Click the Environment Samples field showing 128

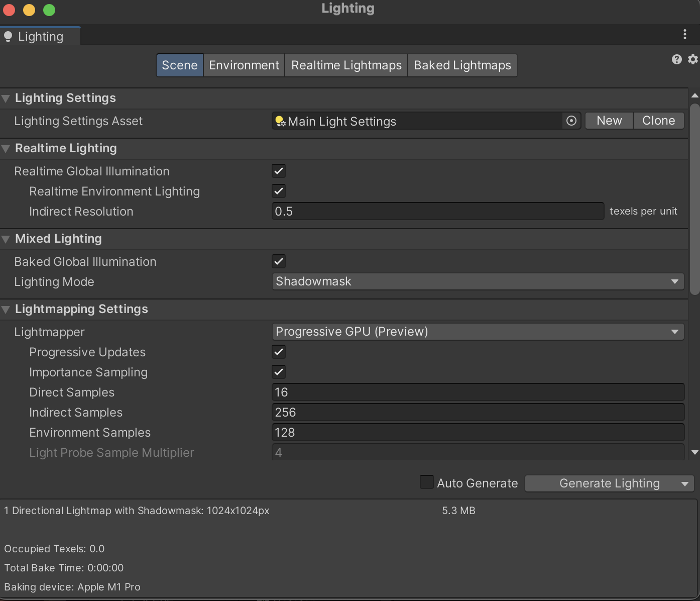478,432
